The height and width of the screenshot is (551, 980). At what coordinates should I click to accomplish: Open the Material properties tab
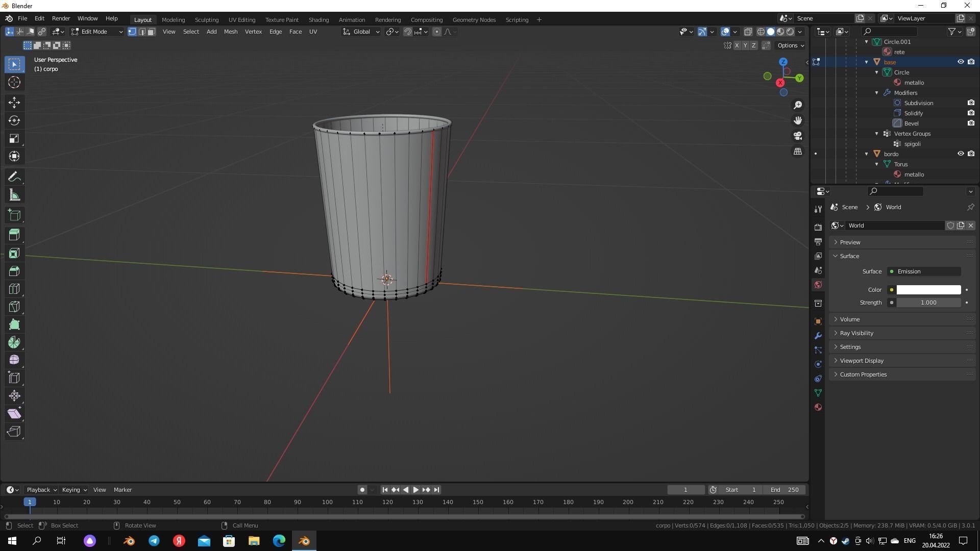coord(818,407)
